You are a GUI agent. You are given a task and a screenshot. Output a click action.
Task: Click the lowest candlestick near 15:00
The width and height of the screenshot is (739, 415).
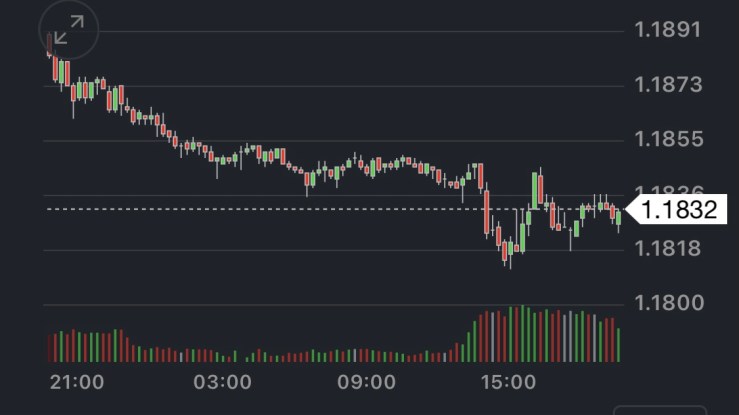coord(508,256)
